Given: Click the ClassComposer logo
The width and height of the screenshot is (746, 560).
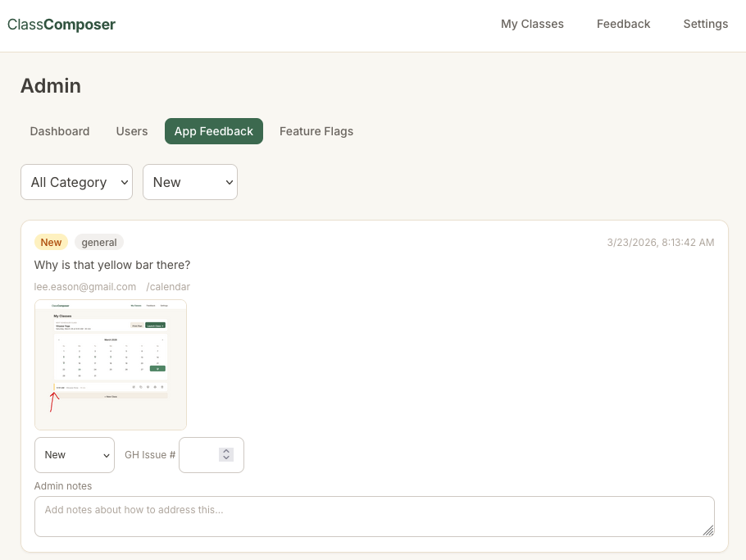Looking at the screenshot, I should 61,24.
